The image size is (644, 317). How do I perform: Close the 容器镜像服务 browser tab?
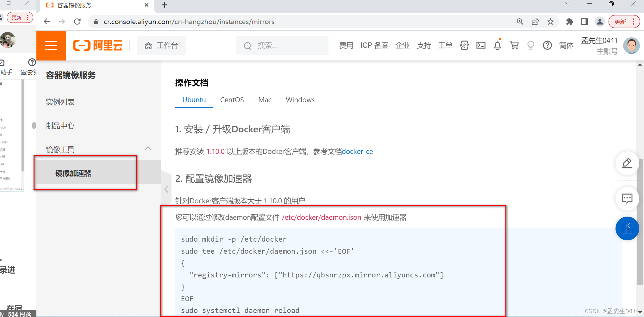coord(147,5)
